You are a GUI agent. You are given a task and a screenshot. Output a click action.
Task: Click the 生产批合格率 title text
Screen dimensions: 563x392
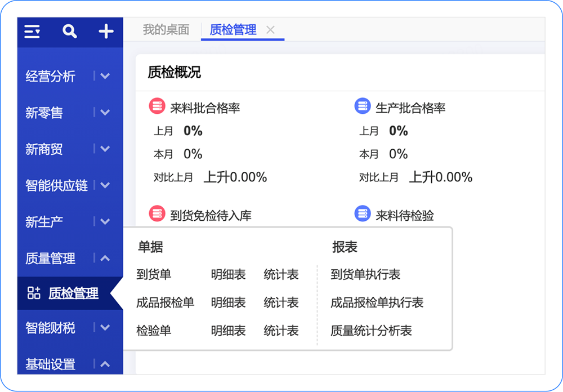(410, 108)
